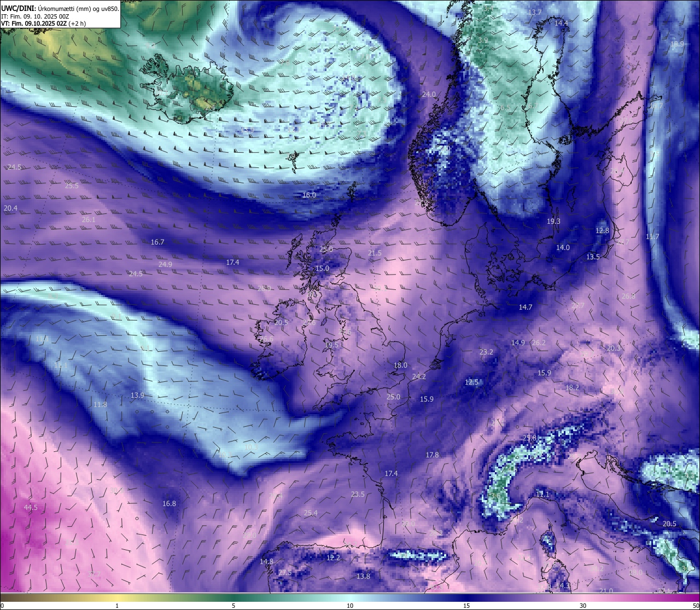Click the 21.5 value label
This screenshot has height=610, width=700.
pyautogui.click(x=375, y=253)
